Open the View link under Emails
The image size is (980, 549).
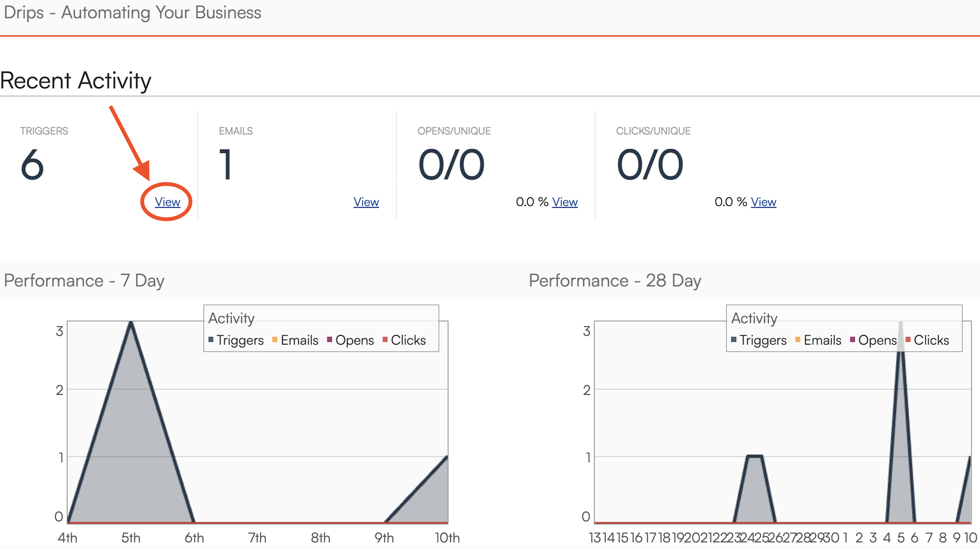pos(366,202)
